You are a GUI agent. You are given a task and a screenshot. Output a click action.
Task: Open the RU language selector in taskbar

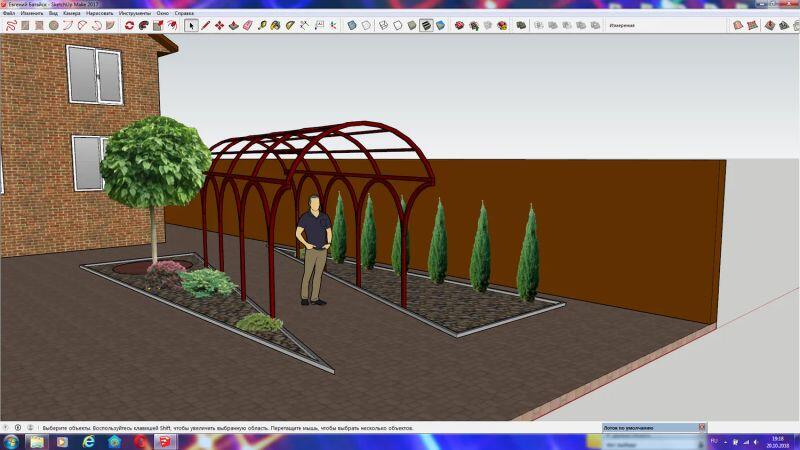tap(714, 440)
